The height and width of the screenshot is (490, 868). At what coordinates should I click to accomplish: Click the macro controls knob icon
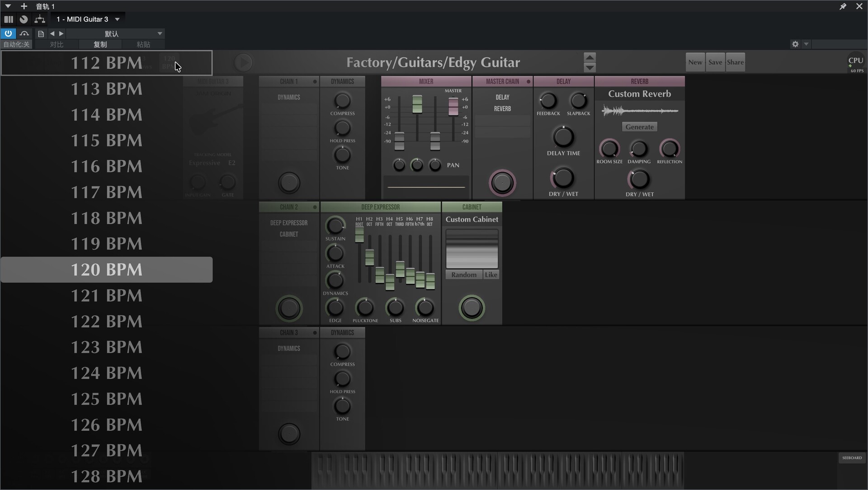pyautogui.click(x=24, y=19)
